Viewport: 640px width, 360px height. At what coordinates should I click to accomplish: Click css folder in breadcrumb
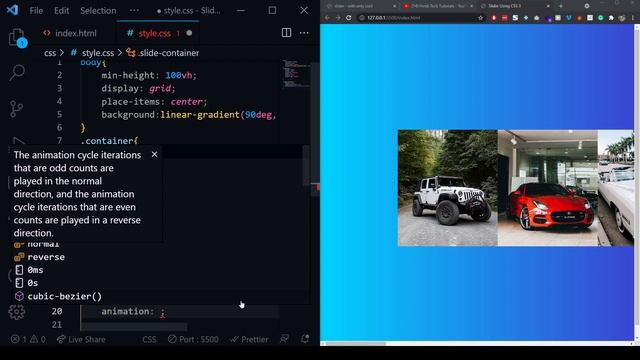(50, 53)
